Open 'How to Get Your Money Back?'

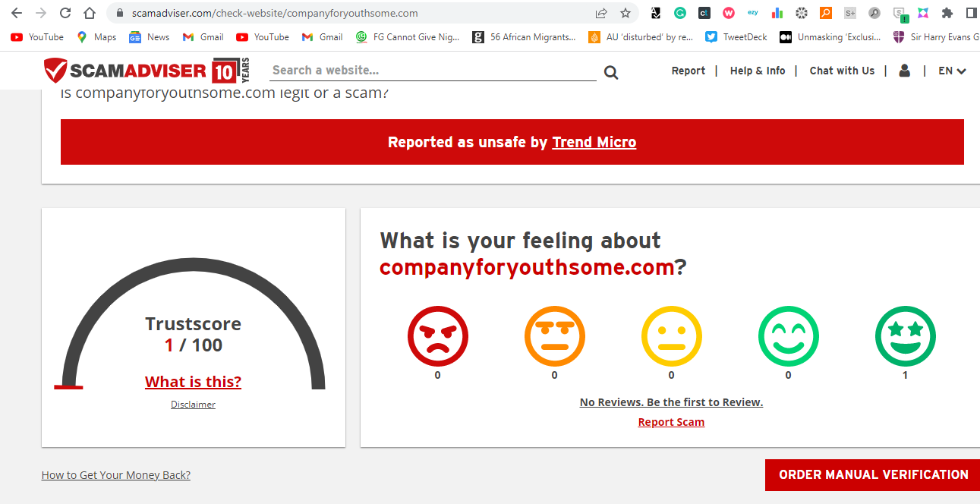[116, 475]
